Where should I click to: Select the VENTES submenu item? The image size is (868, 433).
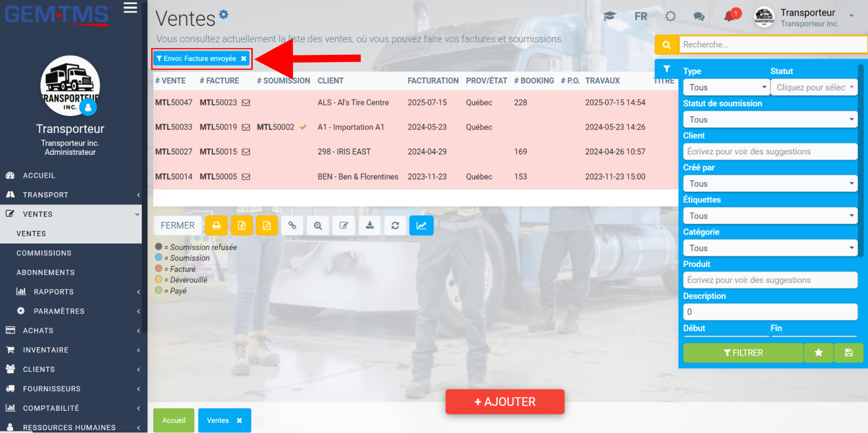[71, 234]
